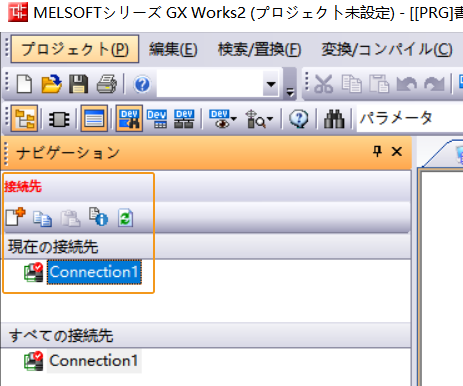The height and width of the screenshot is (386, 463).
Task: Print using the printer icon
Action: coord(107,84)
